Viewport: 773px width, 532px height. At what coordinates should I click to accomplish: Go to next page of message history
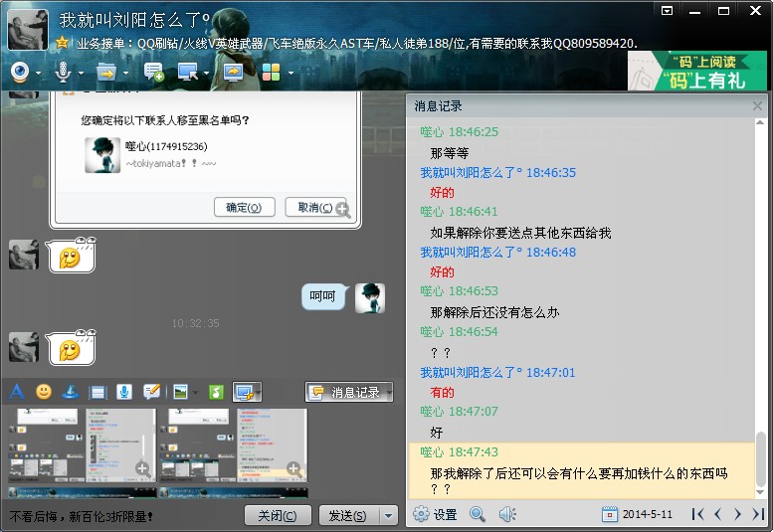[x=737, y=514]
